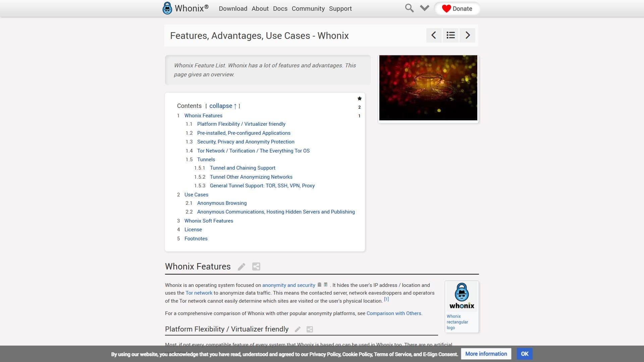
Task: Go to previous page arrow
Action: pos(434,35)
